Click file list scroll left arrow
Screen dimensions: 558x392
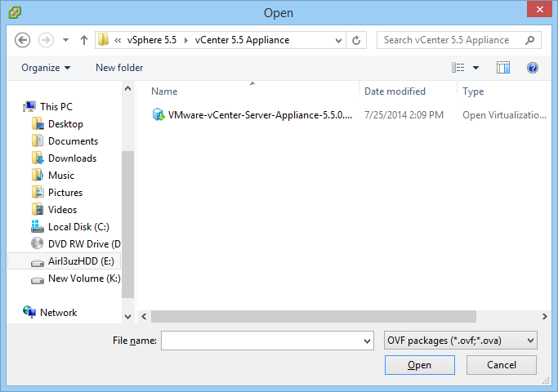[144, 316]
